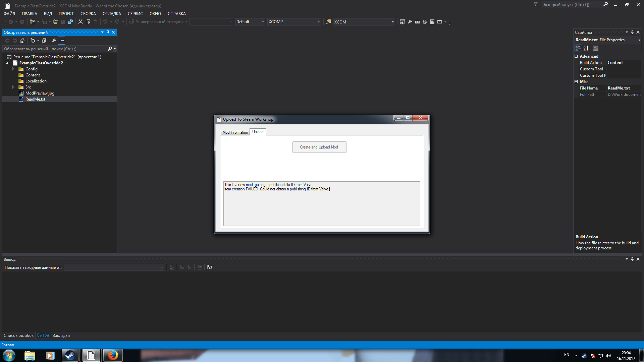This screenshot has height=362, width=644.
Task: Click the Open File folder icon
Action: (x=56, y=22)
